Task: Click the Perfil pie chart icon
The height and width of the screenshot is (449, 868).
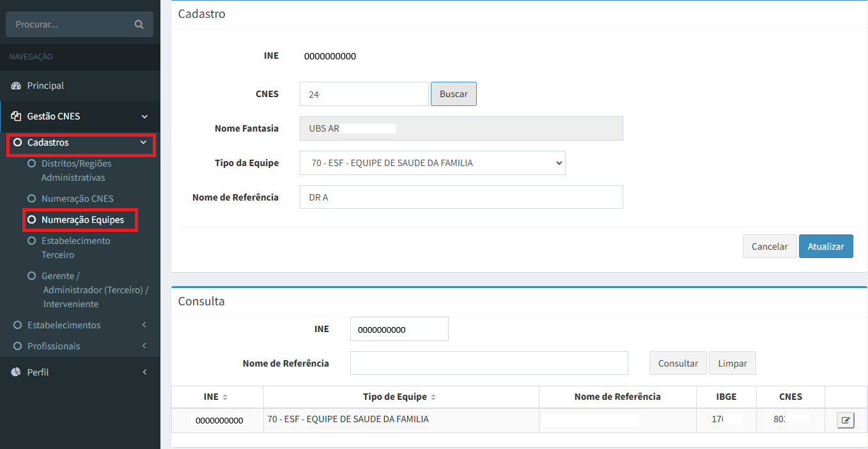Action: 16,372
